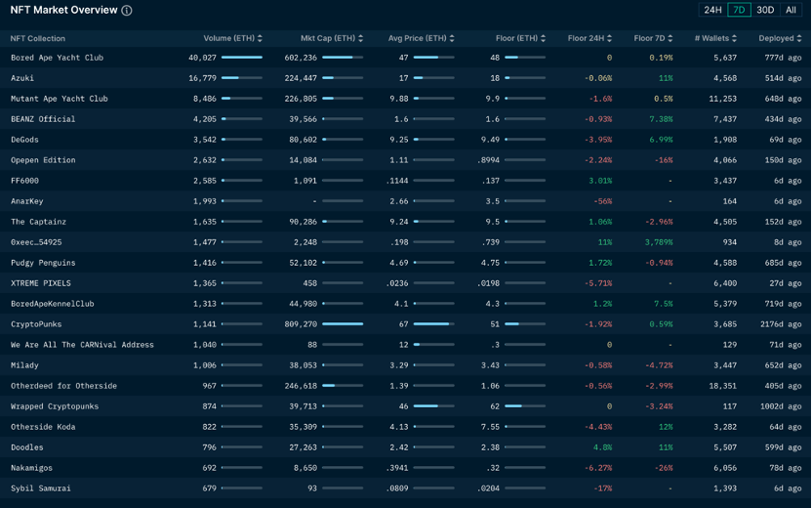This screenshot has width=812, height=508.
Task: Show the All time range
Action: click(791, 11)
